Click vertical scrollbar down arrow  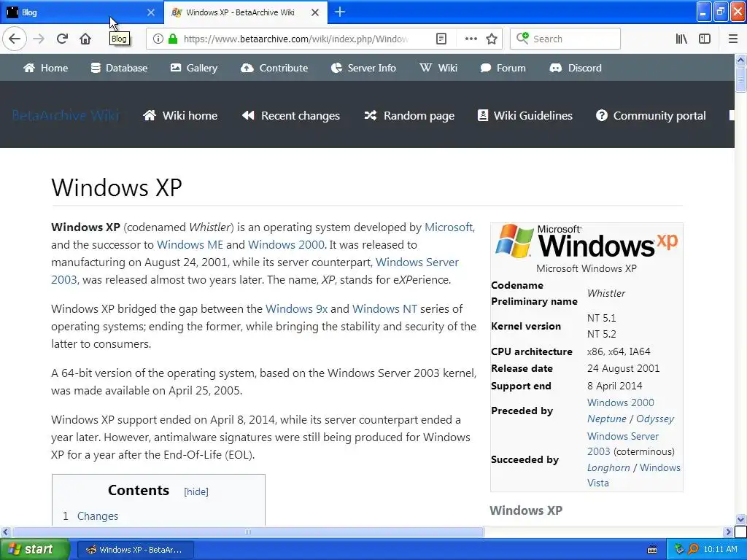[x=741, y=519]
